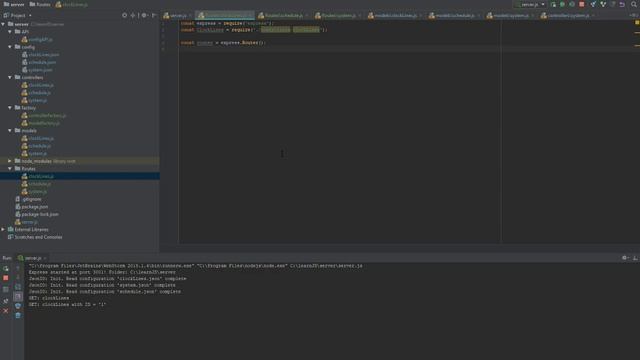The width and height of the screenshot is (640, 360).
Task: Open the run configuration dropdown
Action: (x=530, y=4)
